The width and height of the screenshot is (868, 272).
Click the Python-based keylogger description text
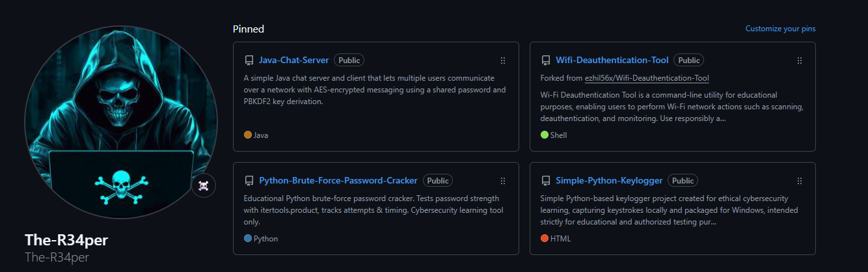[670, 210]
